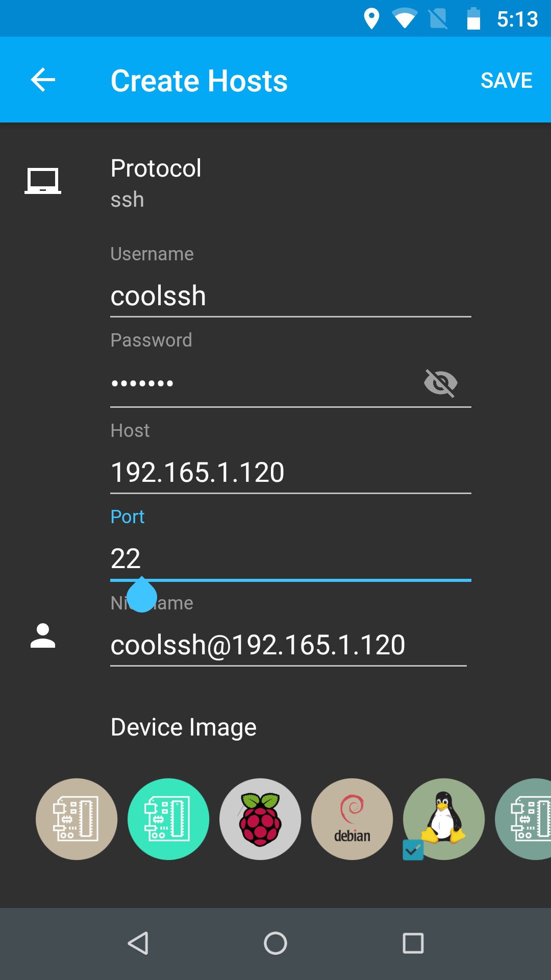
Task: Choose the green circuit board device image
Action: (168, 819)
